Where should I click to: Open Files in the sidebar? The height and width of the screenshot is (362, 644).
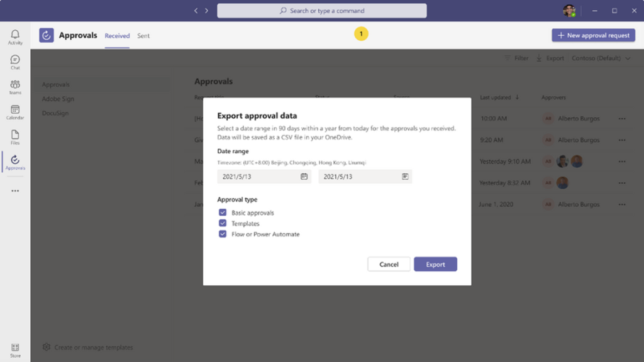tap(15, 137)
